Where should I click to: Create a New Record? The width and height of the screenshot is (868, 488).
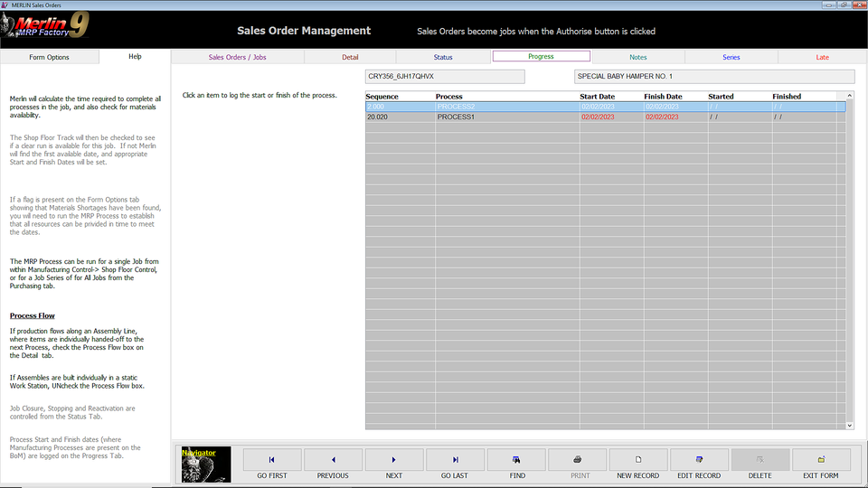(x=638, y=460)
